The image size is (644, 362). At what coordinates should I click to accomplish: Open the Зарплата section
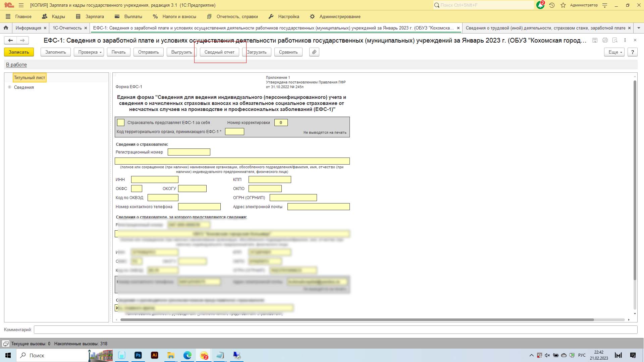click(90, 16)
